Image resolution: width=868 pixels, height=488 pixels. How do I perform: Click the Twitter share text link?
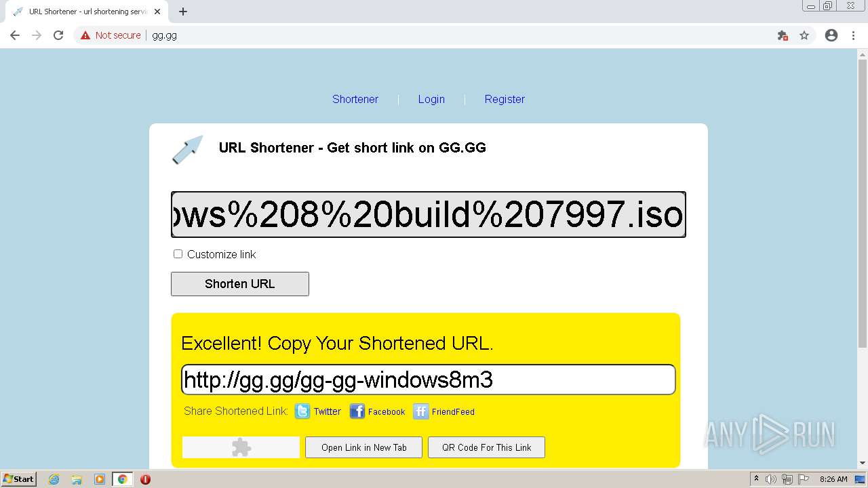coord(327,411)
